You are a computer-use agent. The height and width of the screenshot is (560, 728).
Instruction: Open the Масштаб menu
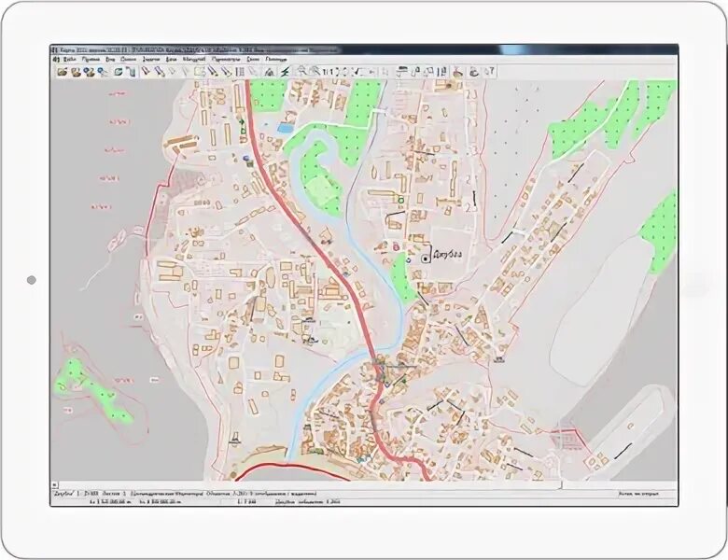click(194, 60)
